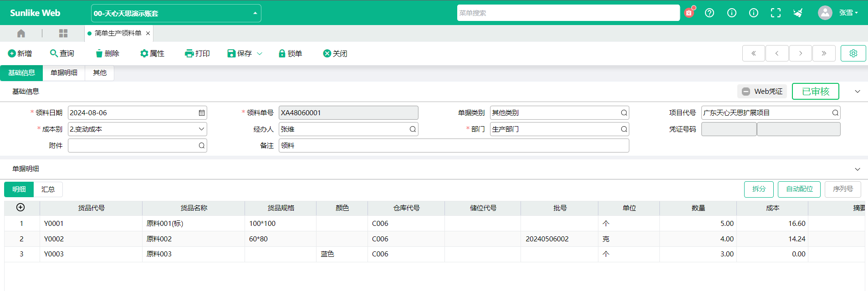Click into the 菜单搜索 search field
This screenshot has width=868, height=291.
click(x=567, y=13)
